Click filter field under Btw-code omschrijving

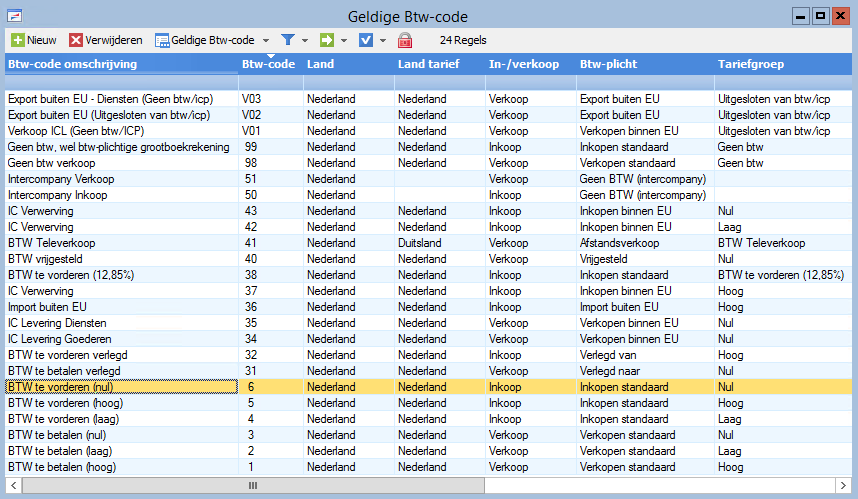click(x=121, y=83)
